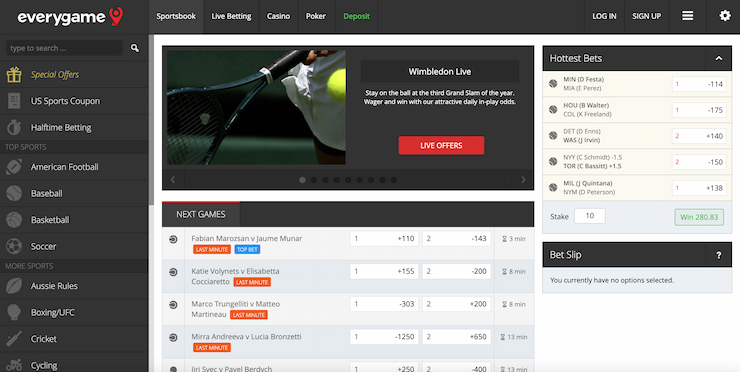Collapse the Hottest Bets panel
740x372 pixels.
[x=719, y=59]
